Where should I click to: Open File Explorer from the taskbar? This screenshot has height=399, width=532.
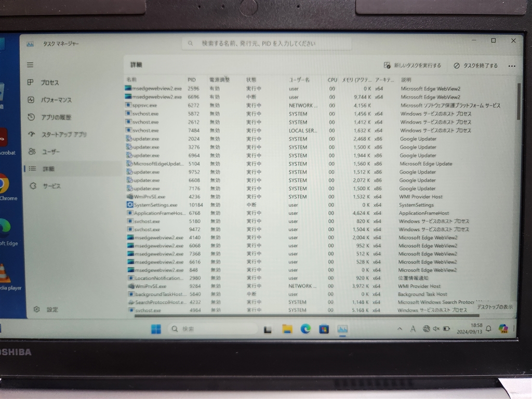coord(287,329)
